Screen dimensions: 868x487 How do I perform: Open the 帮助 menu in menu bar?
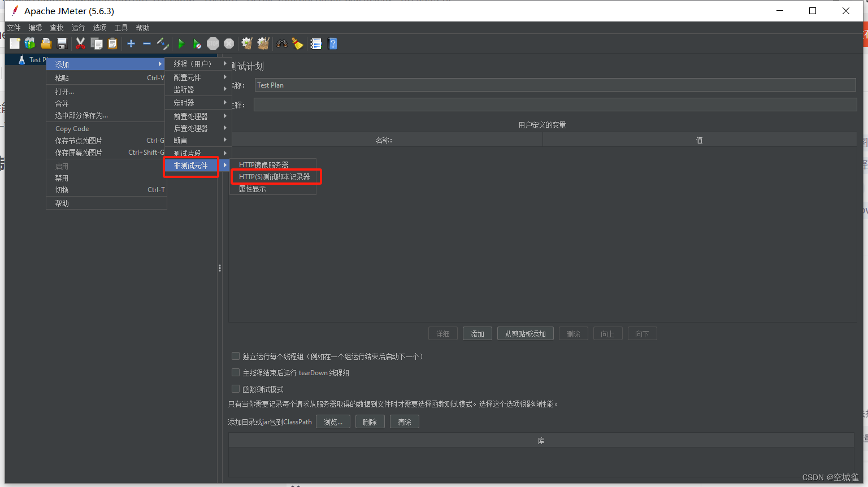click(142, 28)
